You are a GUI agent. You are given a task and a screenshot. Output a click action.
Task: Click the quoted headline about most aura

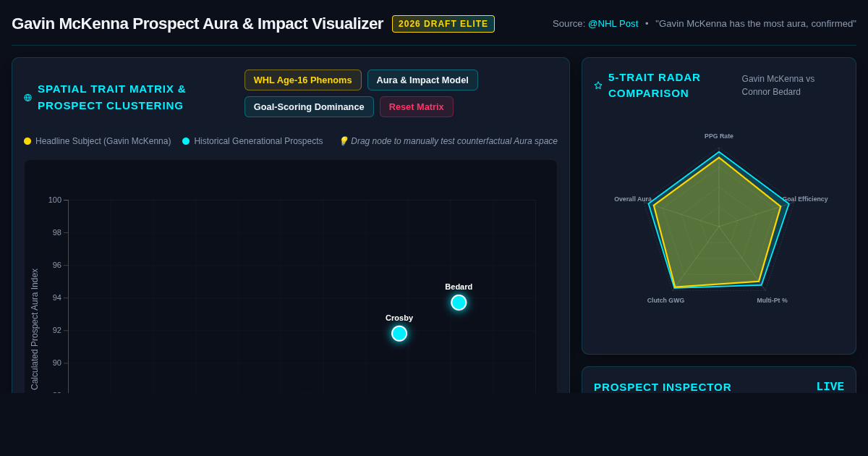[x=756, y=24]
